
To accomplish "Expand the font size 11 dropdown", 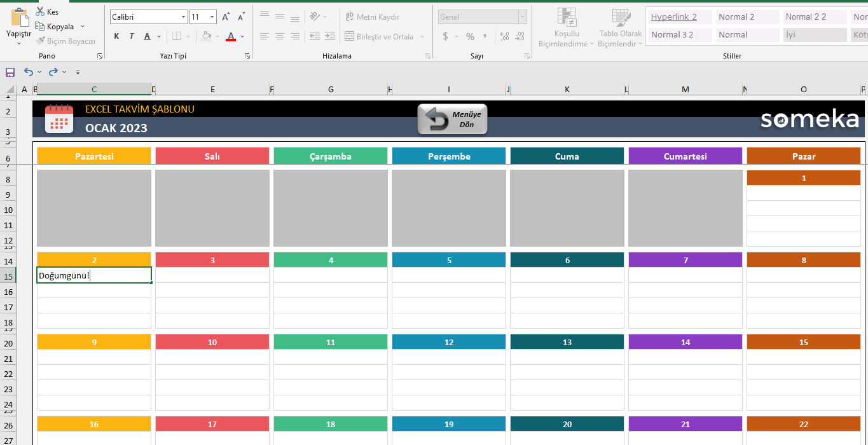I will pos(212,17).
